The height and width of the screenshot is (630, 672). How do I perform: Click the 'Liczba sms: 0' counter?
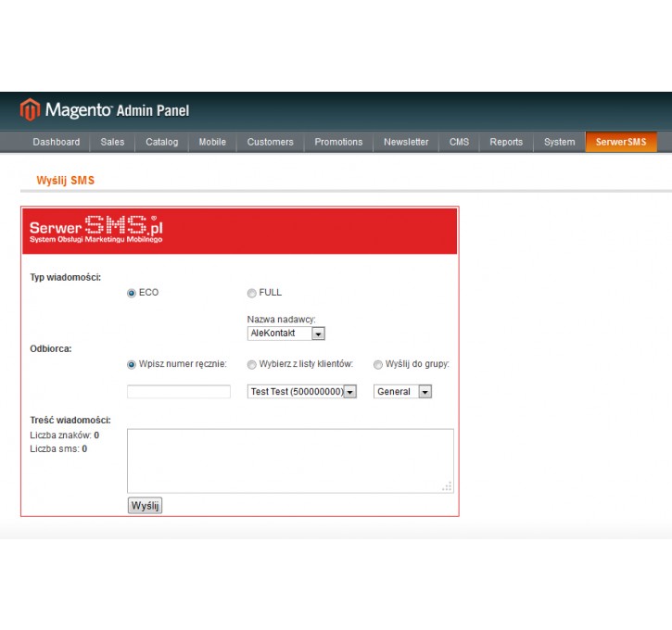point(58,448)
